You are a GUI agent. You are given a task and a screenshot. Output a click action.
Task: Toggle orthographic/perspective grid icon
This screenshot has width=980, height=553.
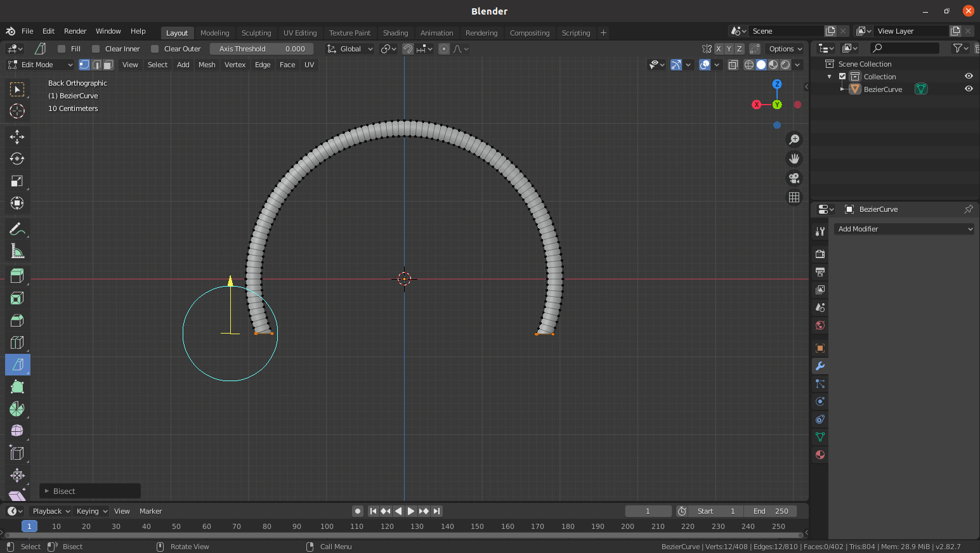pos(794,197)
